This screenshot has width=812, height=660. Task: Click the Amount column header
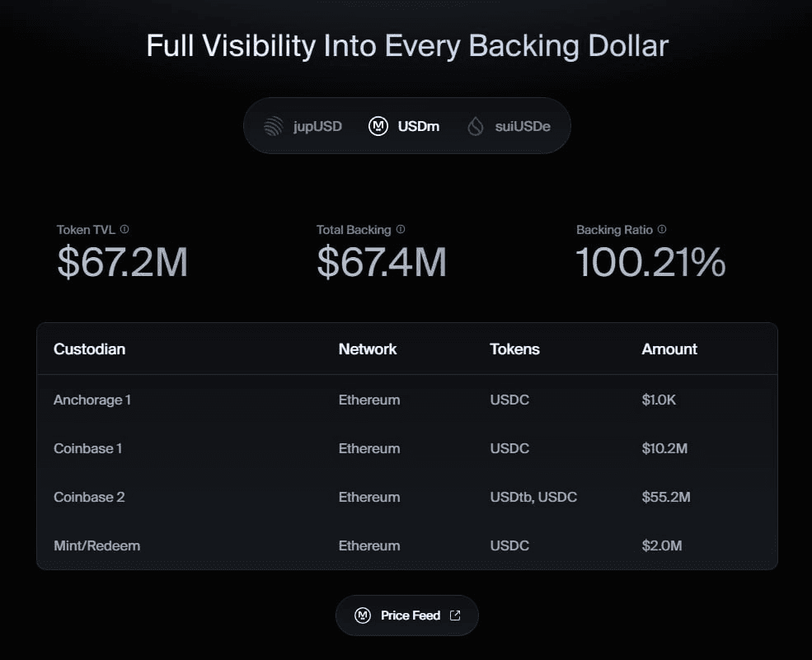point(669,349)
